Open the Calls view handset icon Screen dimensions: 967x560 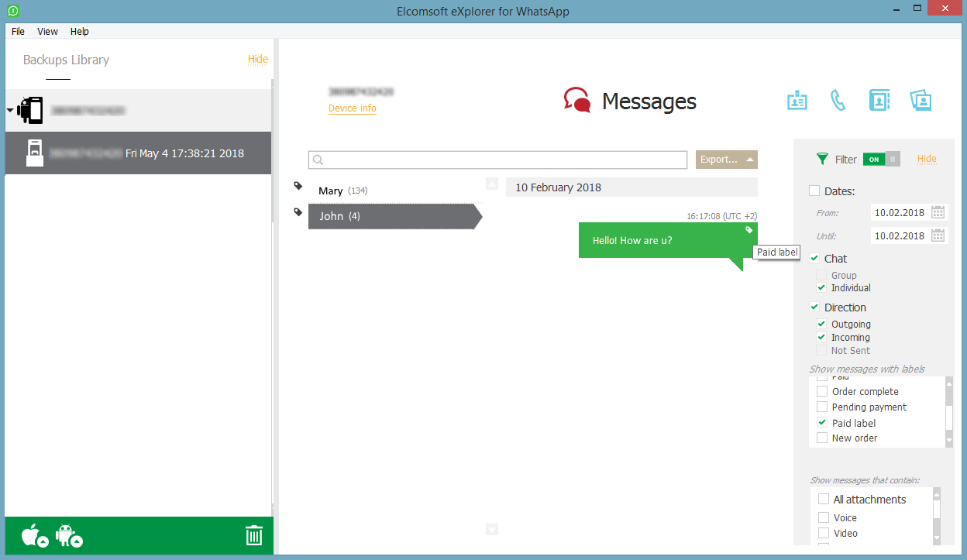(x=838, y=101)
